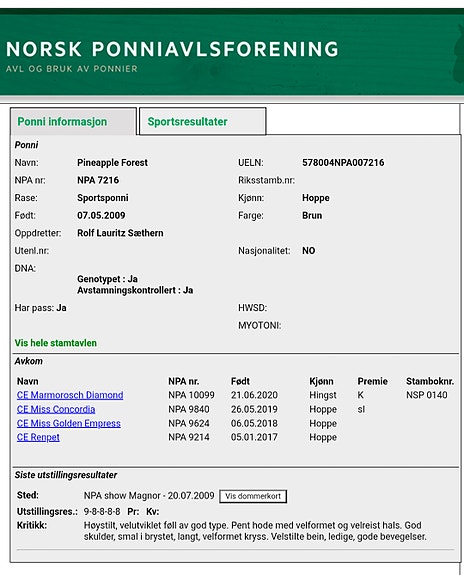Click the Kjønn value Hoppe in pony info
This screenshot has width=464, height=575.
pyautogui.click(x=315, y=198)
